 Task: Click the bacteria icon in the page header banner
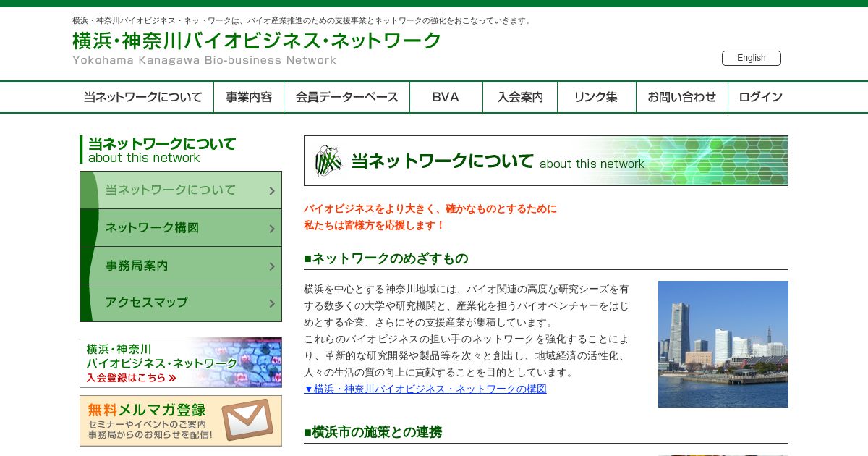click(328, 161)
